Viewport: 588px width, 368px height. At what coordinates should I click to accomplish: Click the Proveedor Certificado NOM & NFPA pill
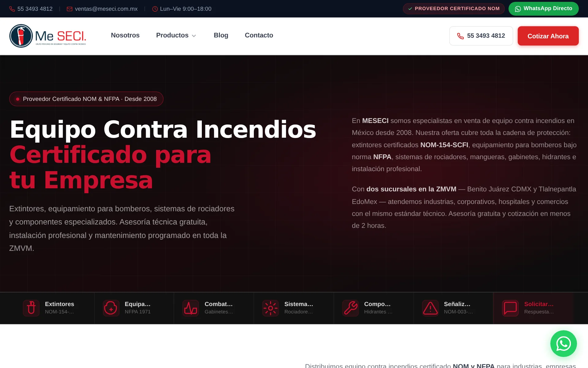(x=86, y=99)
